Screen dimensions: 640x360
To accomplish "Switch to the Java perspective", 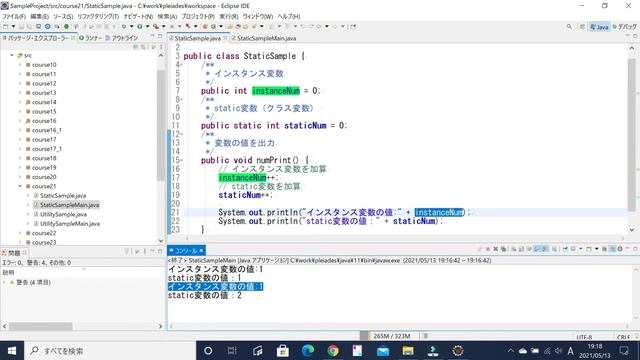I will point(599,27).
